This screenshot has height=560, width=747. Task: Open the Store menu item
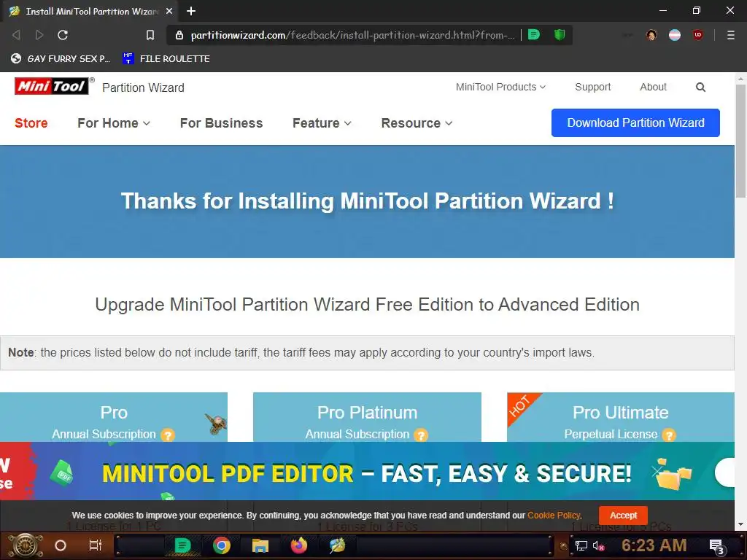click(x=31, y=122)
